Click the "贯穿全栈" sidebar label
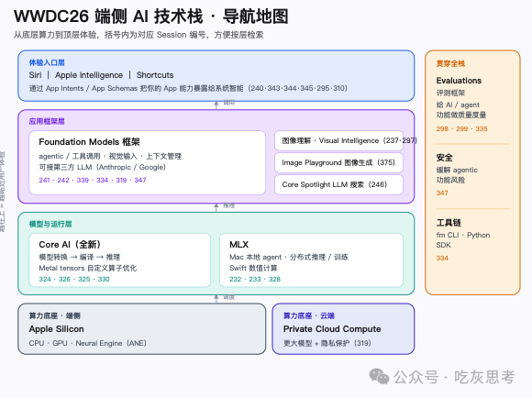The height and width of the screenshot is (398, 532). click(450, 63)
